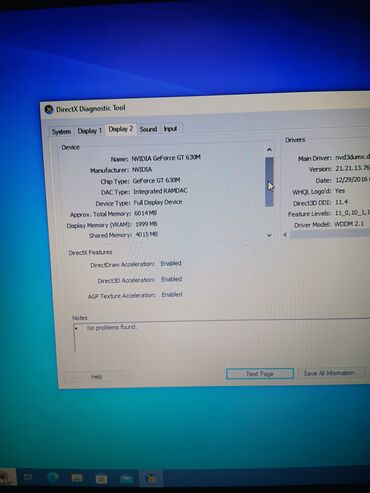The width and height of the screenshot is (370, 493).
Task: Click the 'DirectX Features' group label
Action: 90,253
